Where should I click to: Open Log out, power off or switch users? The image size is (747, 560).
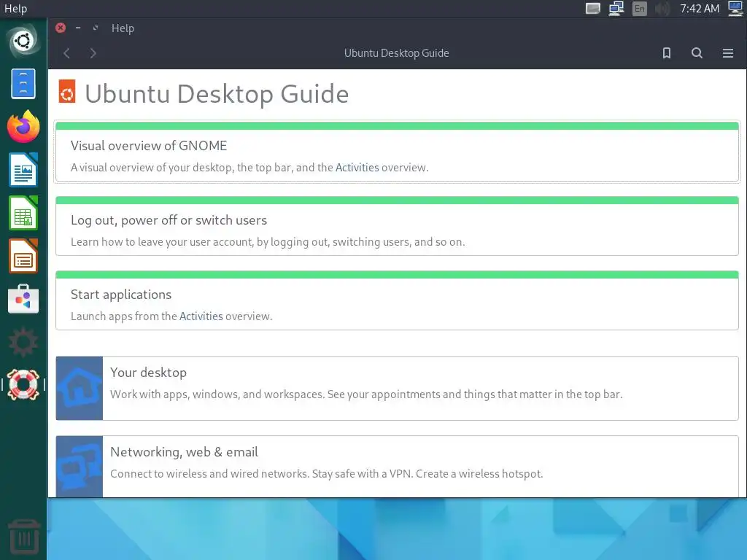pos(398,226)
